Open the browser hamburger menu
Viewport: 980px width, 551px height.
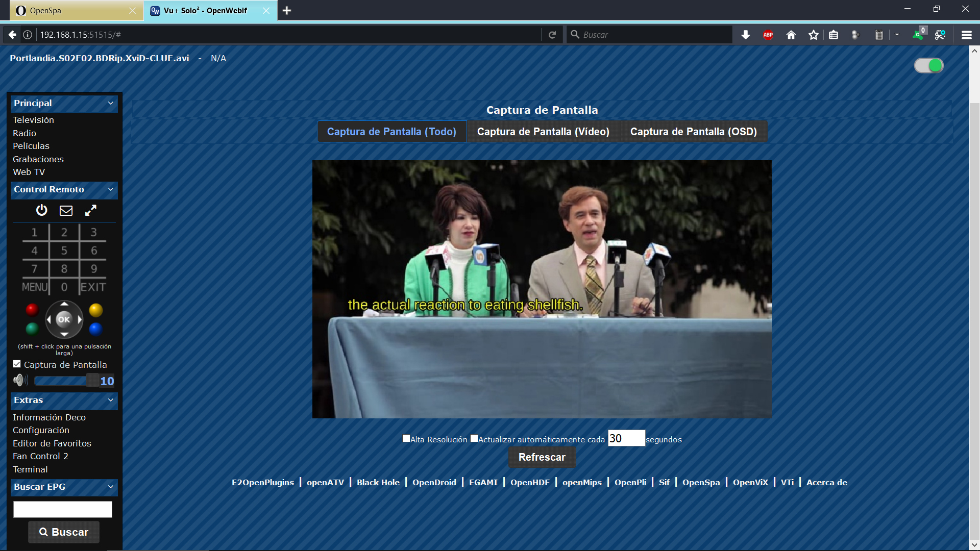[x=967, y=35]
